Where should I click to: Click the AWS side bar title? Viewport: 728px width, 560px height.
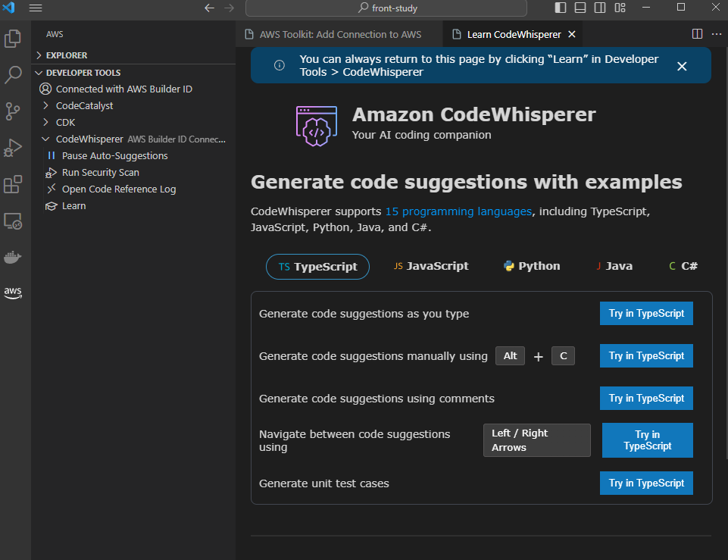click(x=55, y=34)
